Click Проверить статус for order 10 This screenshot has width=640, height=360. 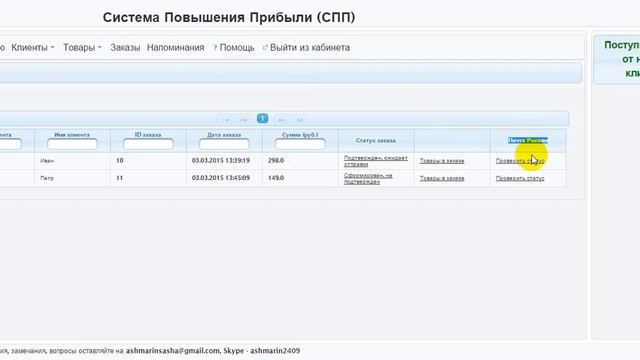coord(520,161)
